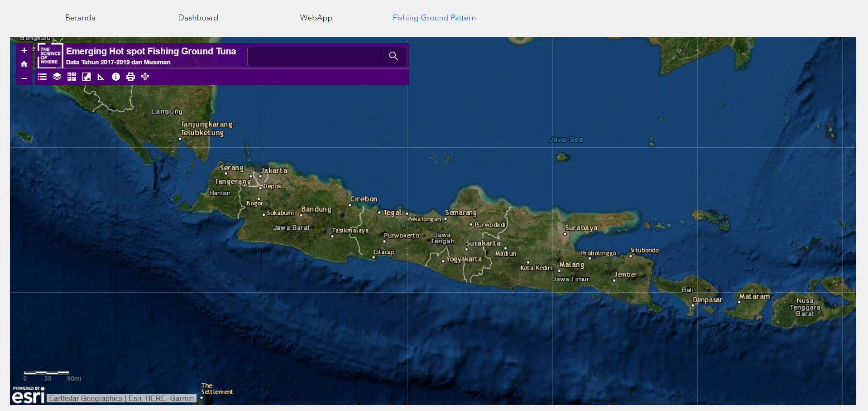Click the Jakarta label on the map

coord(274,171)
